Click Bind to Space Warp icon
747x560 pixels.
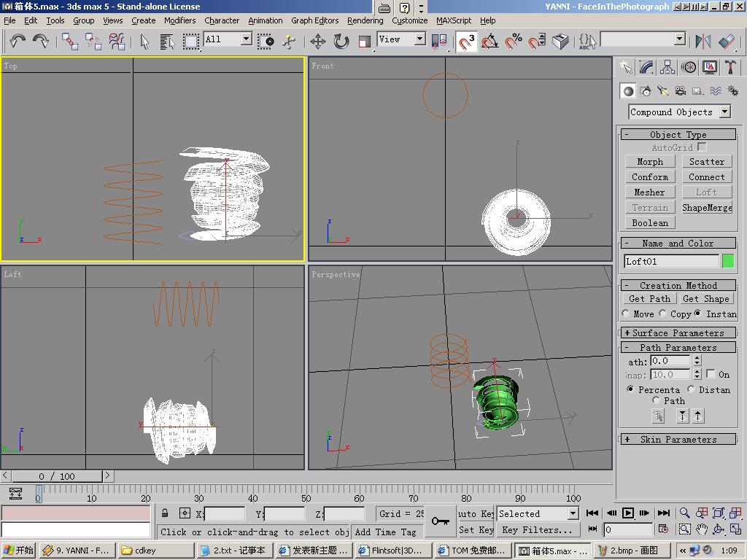pos(117,42)
